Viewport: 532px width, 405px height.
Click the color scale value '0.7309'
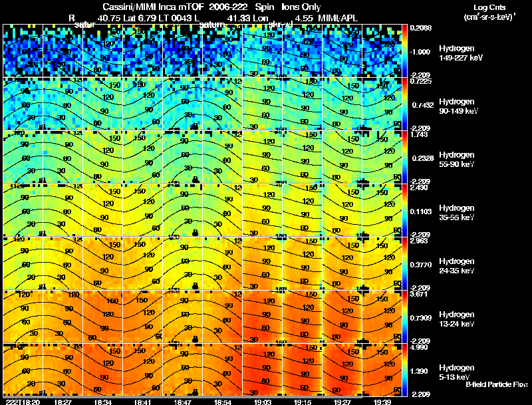coord(421,318)
